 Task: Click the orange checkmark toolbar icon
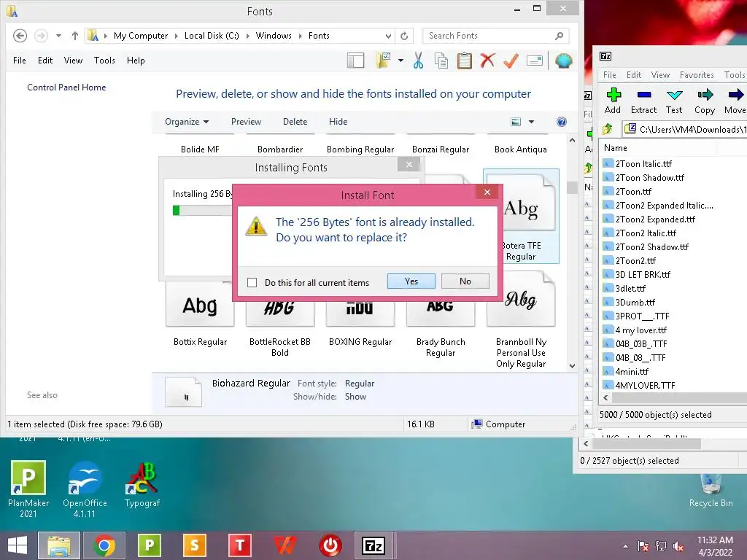(511, 61)
